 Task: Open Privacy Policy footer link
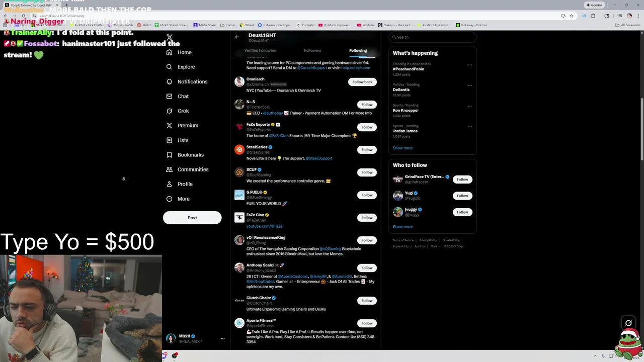pos(428,240)
